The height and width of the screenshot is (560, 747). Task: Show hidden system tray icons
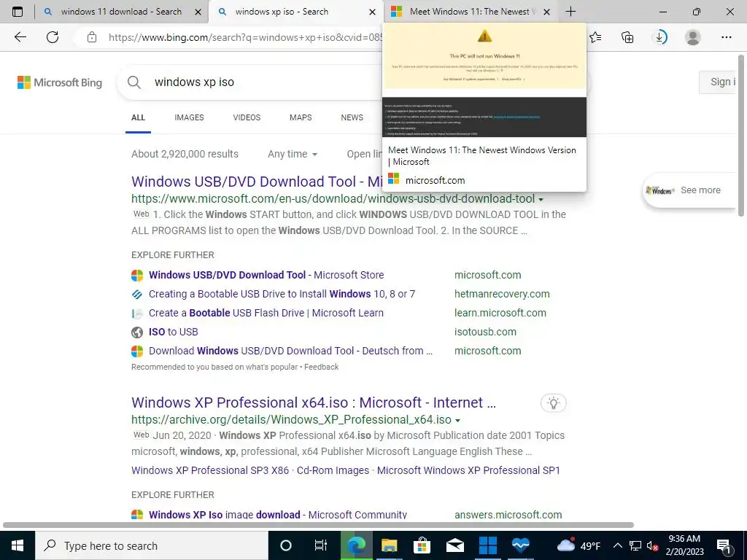coord(617,545)
